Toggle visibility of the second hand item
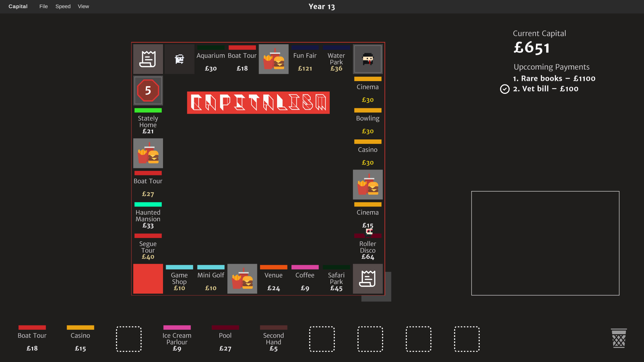644x362 pixels. 273,327
